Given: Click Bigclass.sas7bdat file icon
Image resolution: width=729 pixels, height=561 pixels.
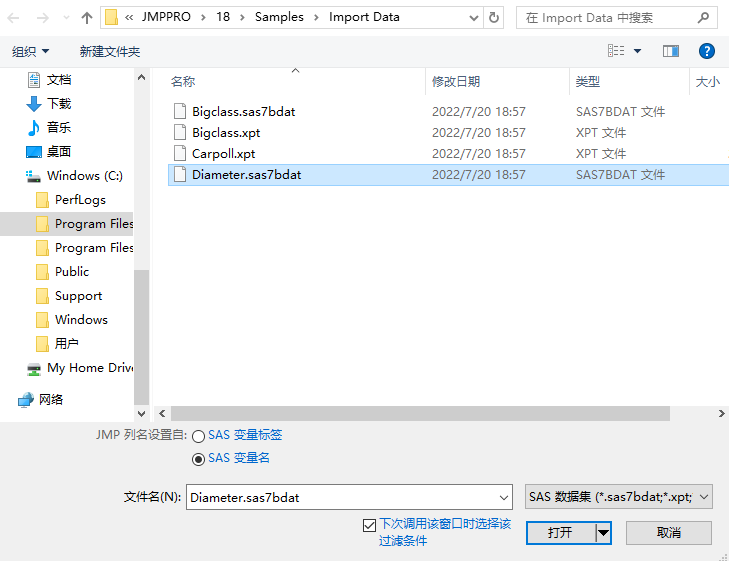Looking at the screenshot, I should (180, 112).
